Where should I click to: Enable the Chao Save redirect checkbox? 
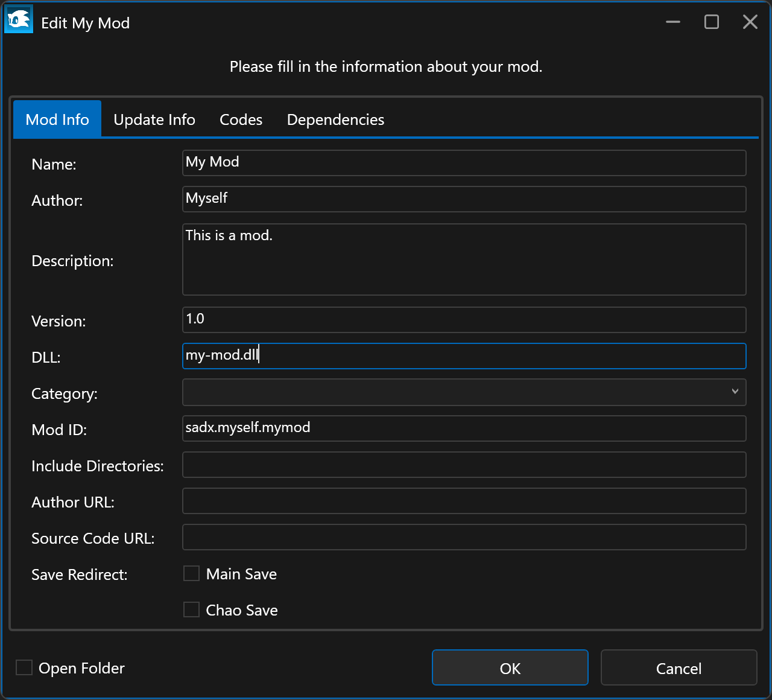point(192,610)
